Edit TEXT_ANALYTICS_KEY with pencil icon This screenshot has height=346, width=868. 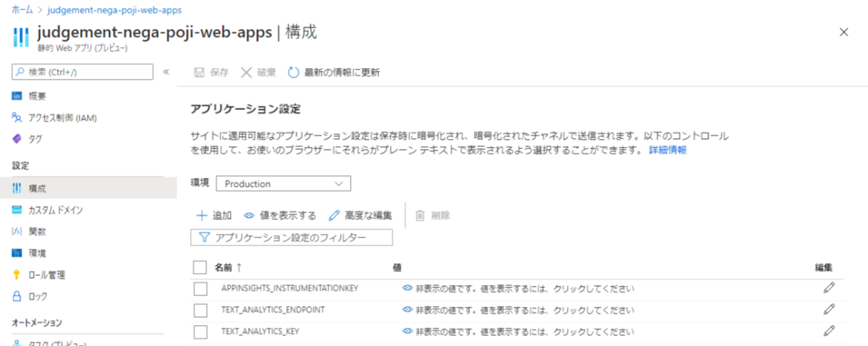(829, 330)
